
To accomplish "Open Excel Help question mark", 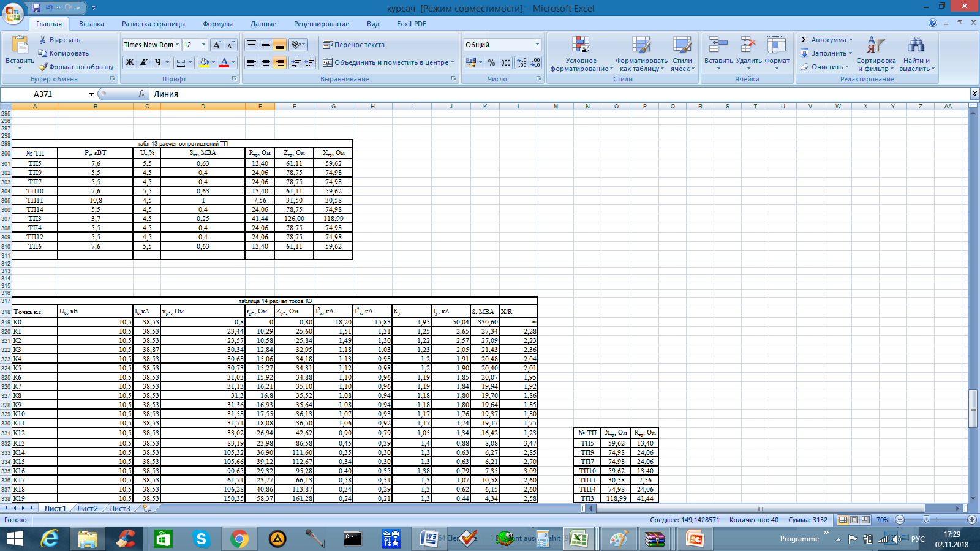I will tap(933, 23).
